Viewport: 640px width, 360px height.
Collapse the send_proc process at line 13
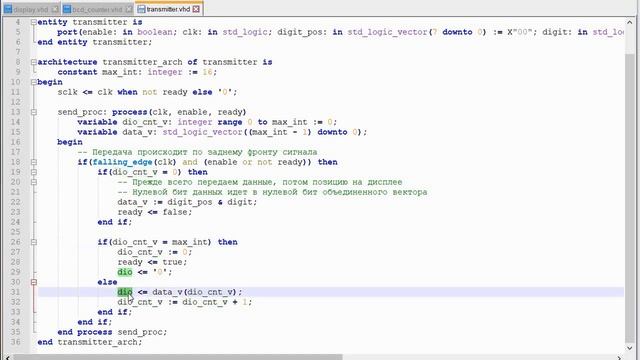(34, 112)
